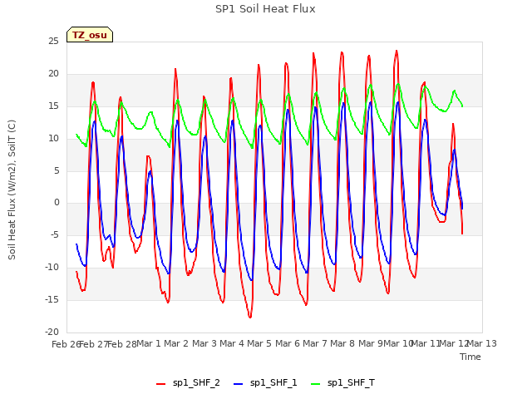Click the Mar 4 x-axis tick label
The height and width of the screenshot is (399, 532).
tap(232, 343)
